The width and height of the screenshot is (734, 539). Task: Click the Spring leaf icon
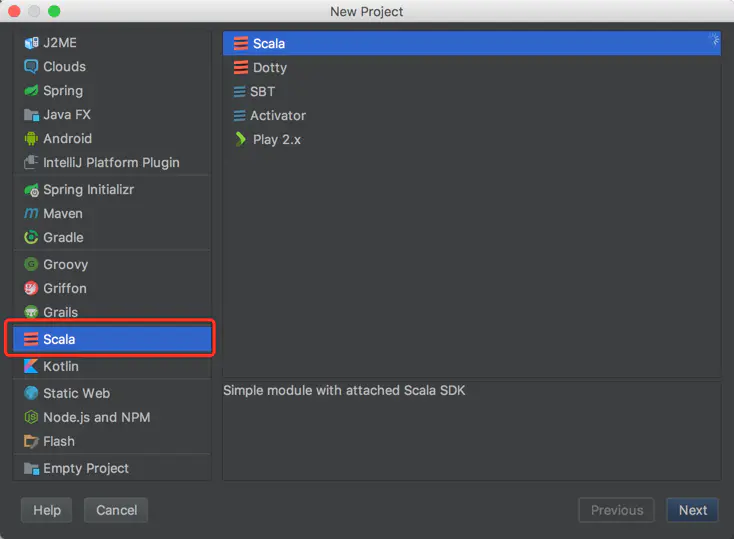(31, 90)
